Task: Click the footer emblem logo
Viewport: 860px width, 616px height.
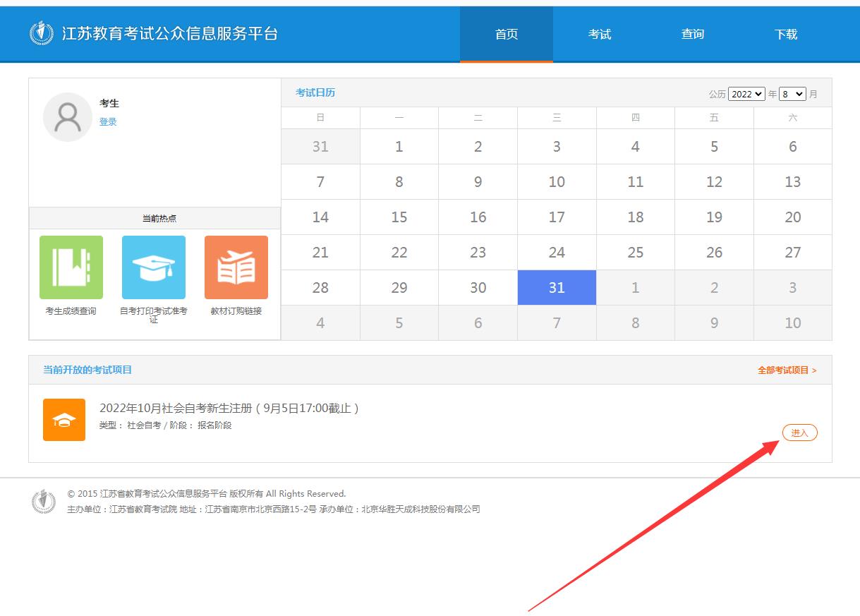Action: [x=44, y=502]
